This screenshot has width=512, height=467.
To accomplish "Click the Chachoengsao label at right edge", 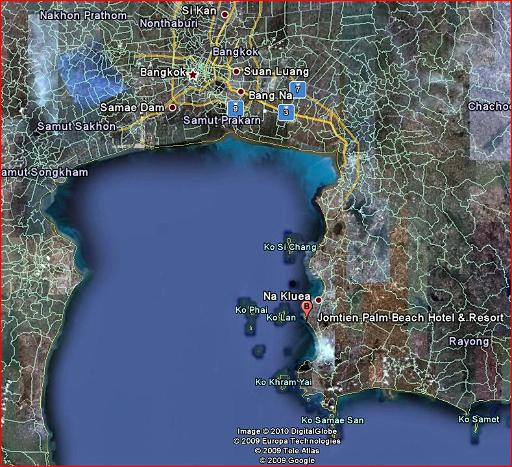I will tap(489, 106).
